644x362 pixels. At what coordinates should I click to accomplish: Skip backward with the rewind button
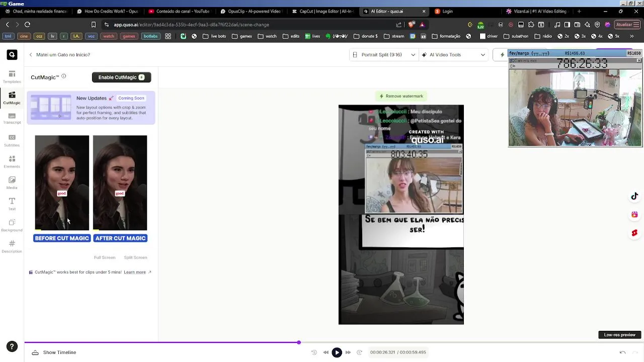(x=326, y=352)
